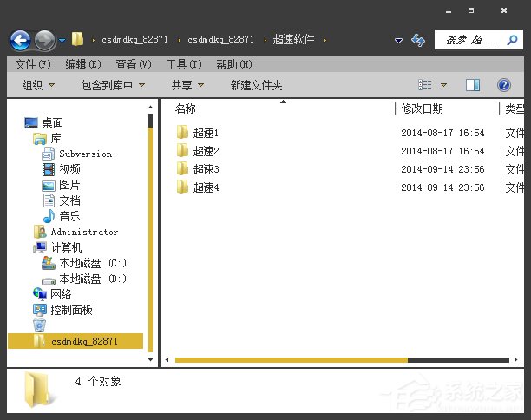Viewport: 531px width, 420px height.
Task: Open the 组织 dropdown
Action: 38,85
